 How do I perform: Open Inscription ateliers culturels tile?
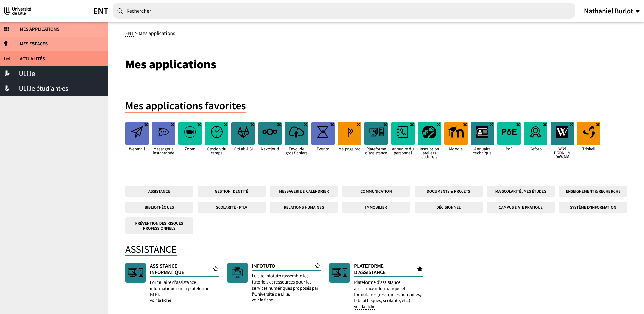pos(429,133)
